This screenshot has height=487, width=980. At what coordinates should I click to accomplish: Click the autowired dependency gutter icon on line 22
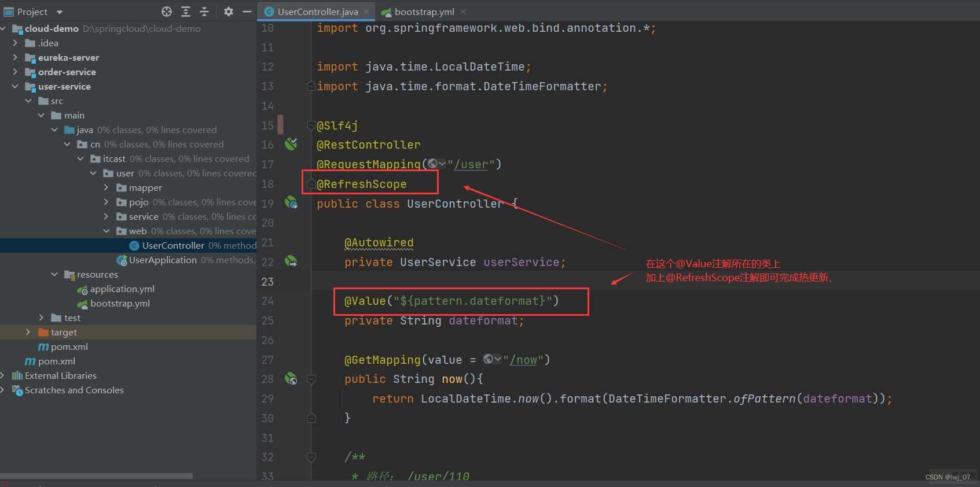click(291, 261)
